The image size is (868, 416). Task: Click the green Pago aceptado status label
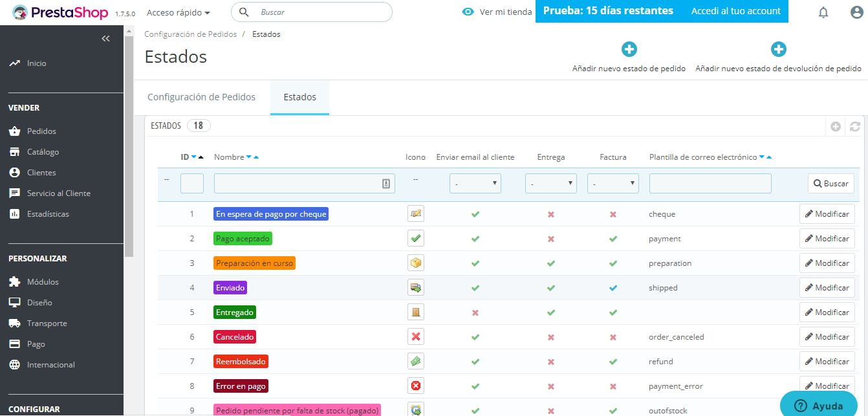[242, 238]
